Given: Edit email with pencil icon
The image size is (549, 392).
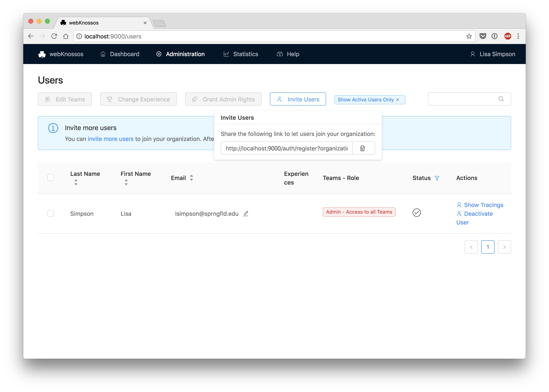Looking at the screenshot, I should 246,213.
